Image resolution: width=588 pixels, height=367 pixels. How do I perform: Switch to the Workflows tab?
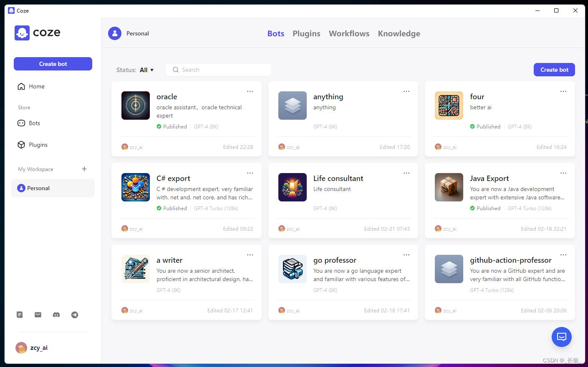click(x=349, y=33)
